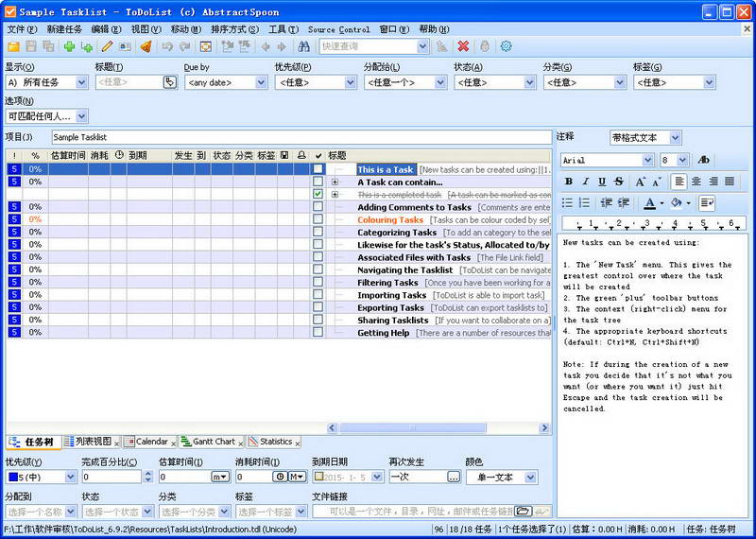The width and height of the screenshot is (756, 539).
Task: Click the binoculars find tasks icon
Action: point(303,46)
